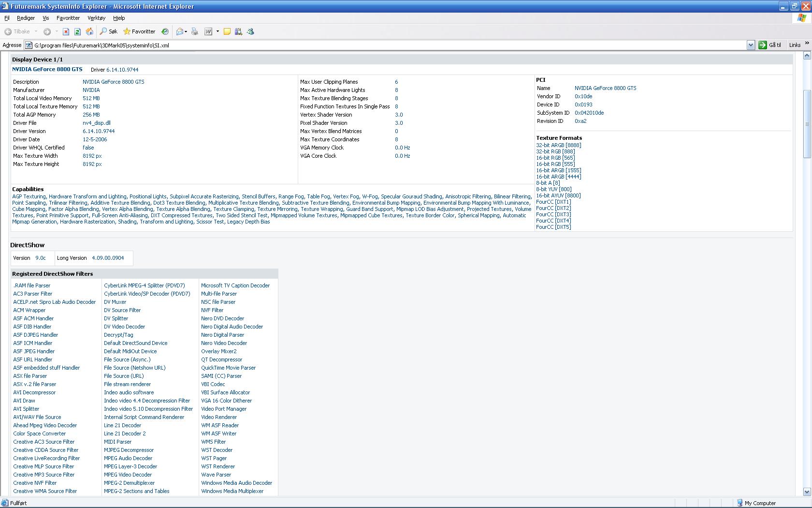Open the Rediger menu
Viewport: 812px width, 508px height.
coord(26,18)
